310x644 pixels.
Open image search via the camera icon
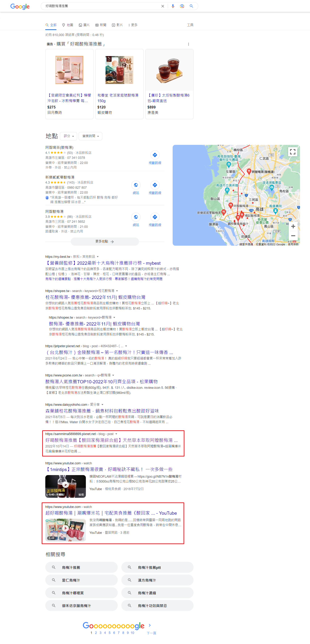tap(182, 6)
